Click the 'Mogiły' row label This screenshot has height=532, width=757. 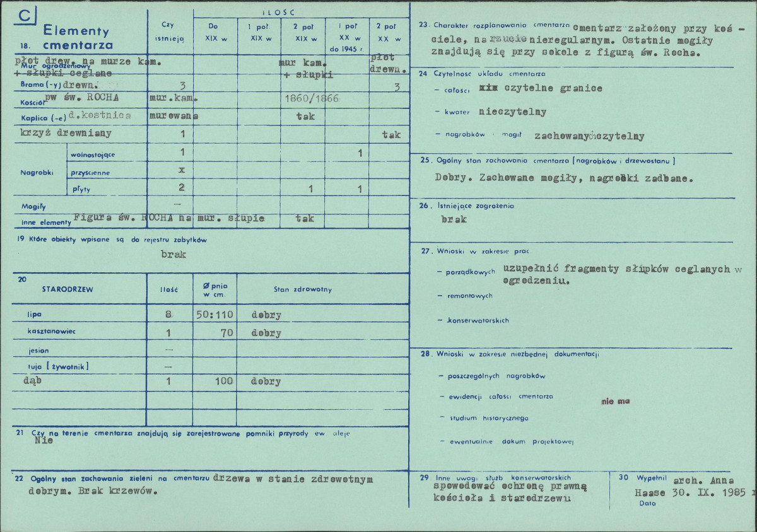(x=33, y=206)
